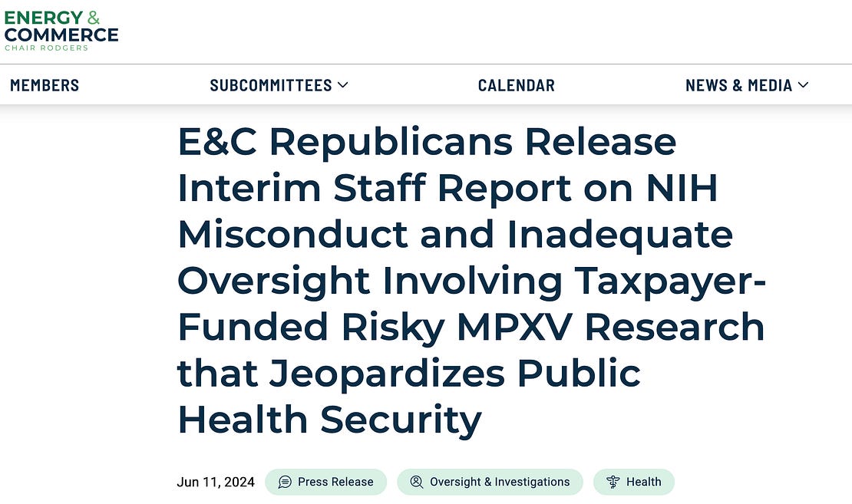Viewport: 852px width, 504px height.
Task: Select the Subcommittees nav label
Action: click(271, 85)
